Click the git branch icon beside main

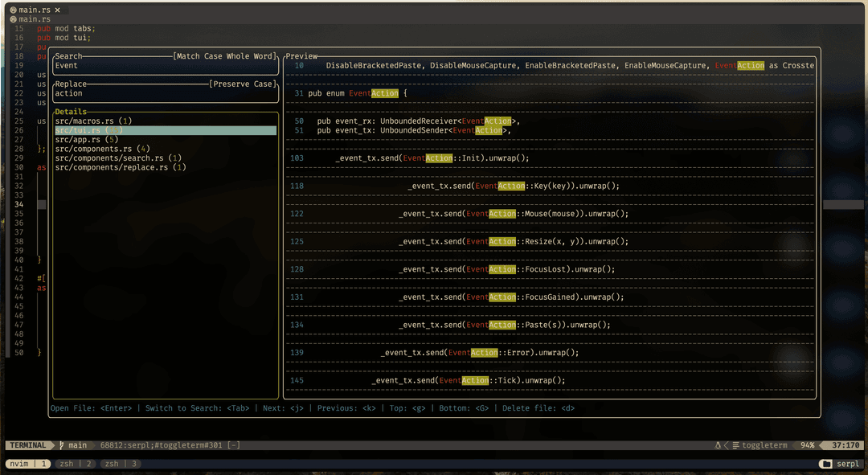[x=61, y=445]
